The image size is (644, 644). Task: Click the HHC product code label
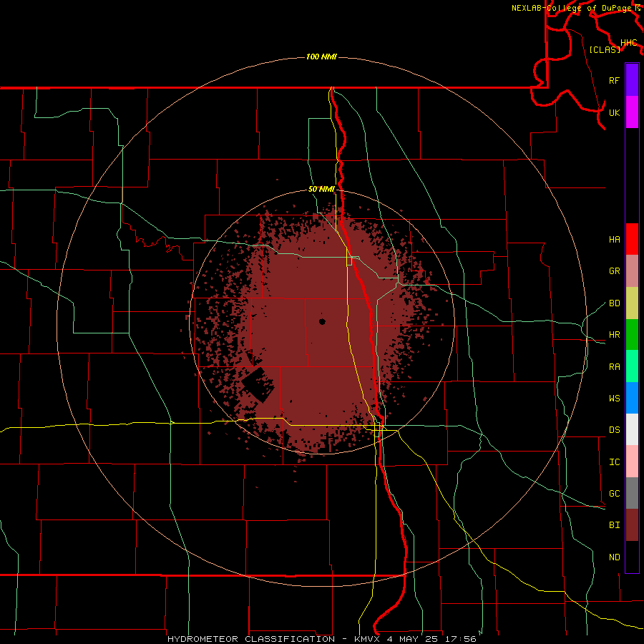pyautogui.click(x=629, y=43)
